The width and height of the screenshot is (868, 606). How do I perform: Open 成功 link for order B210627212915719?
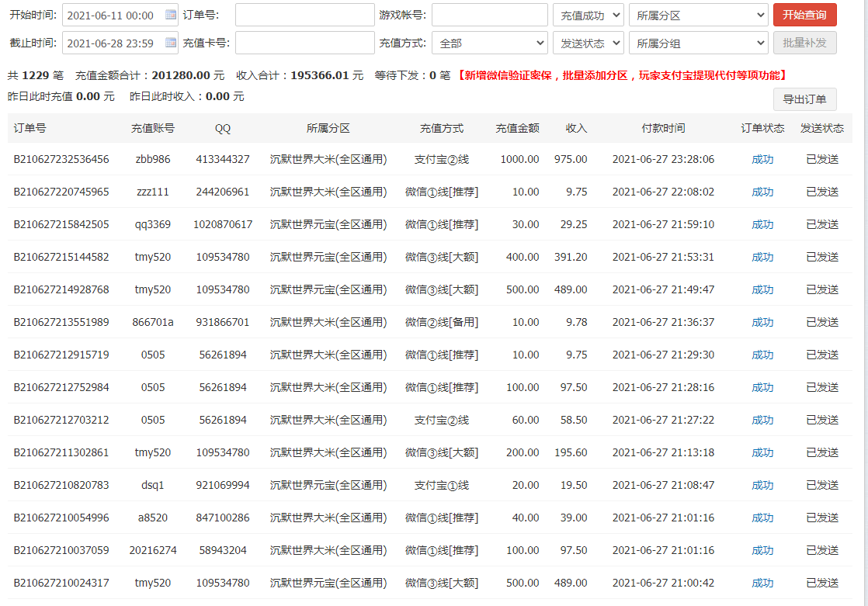click(762, 355)
